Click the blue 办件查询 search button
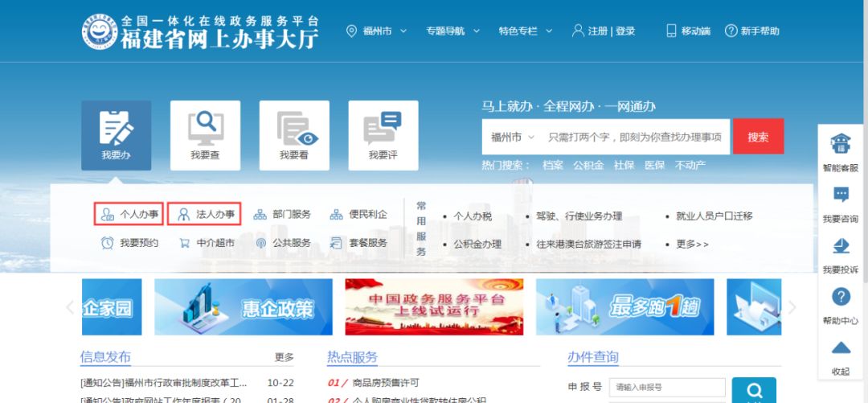 tap(754, 390)
